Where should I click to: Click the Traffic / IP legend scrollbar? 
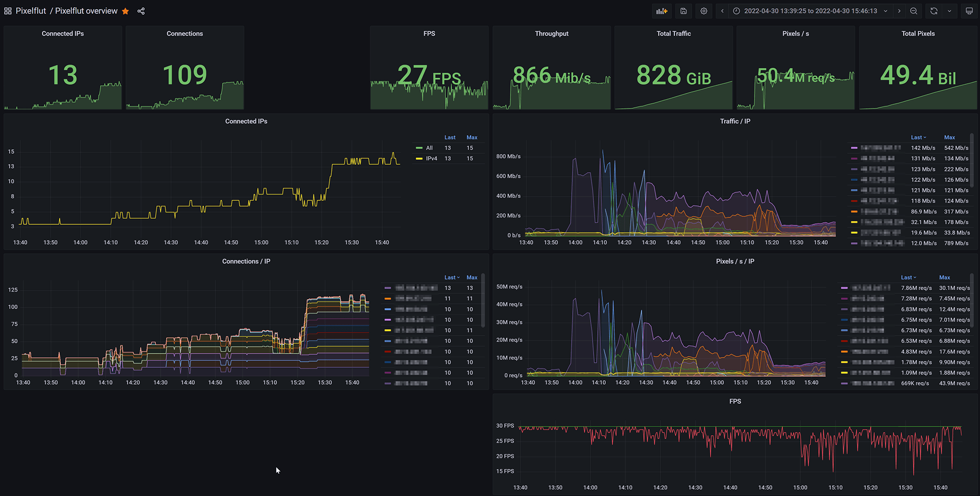pyautogui.click(x=971, y=160)
